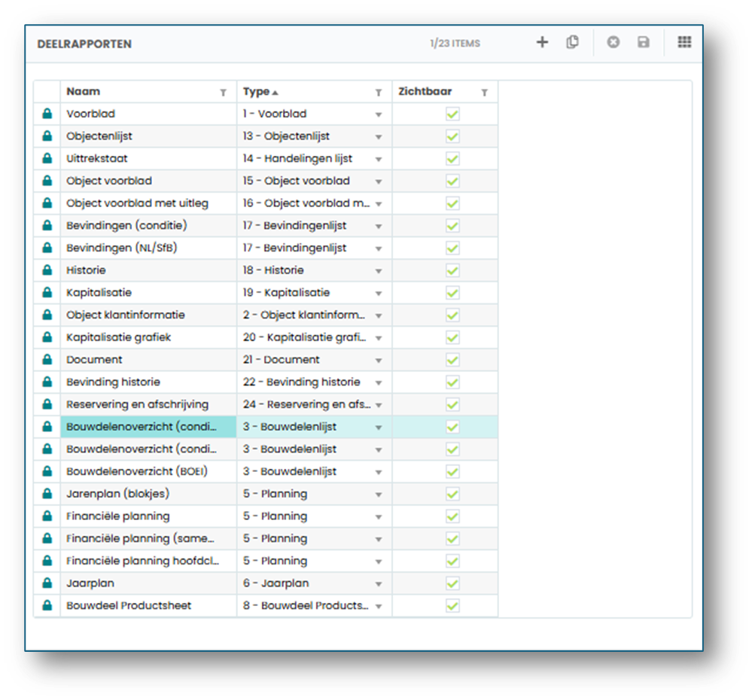Toggle Zichtbaar checkbox for Jaarplan row

[x=452, y=583]
